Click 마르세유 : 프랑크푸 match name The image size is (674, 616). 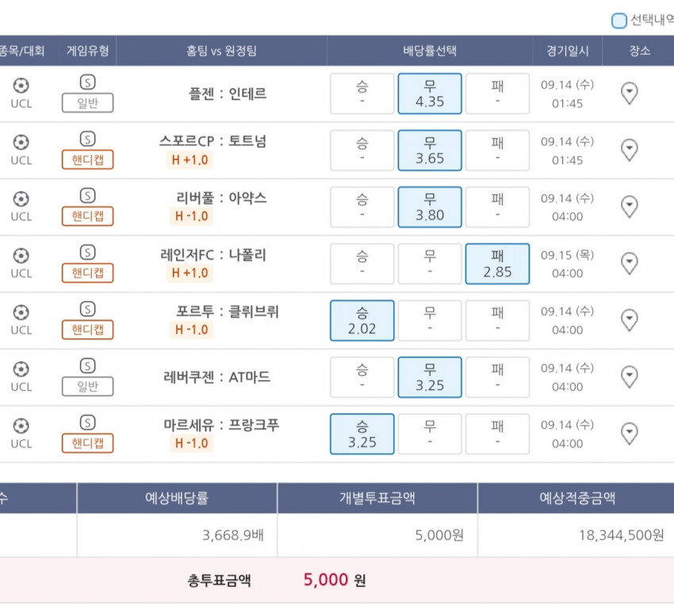point(221,425)
